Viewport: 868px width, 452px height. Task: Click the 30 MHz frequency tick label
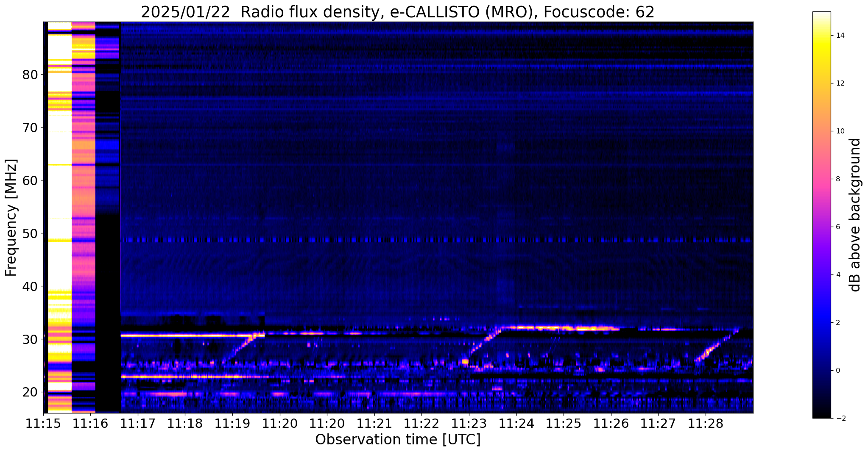30,339
